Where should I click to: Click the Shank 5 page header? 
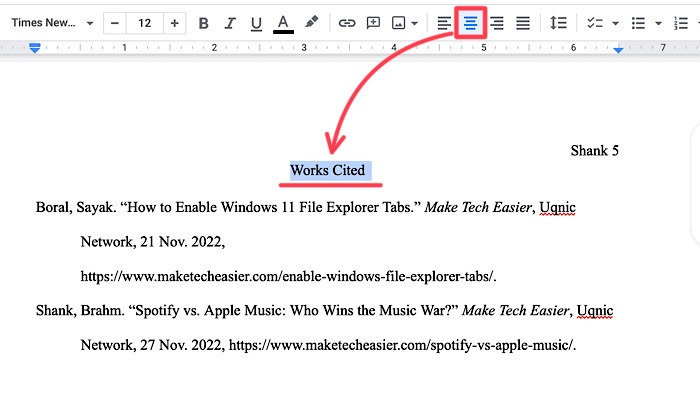[595, 151]
